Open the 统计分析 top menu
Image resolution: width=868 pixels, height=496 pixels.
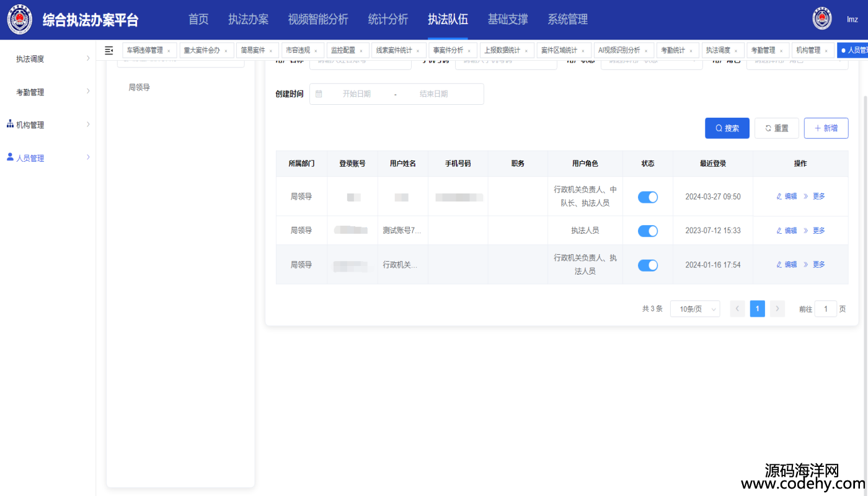388,19
